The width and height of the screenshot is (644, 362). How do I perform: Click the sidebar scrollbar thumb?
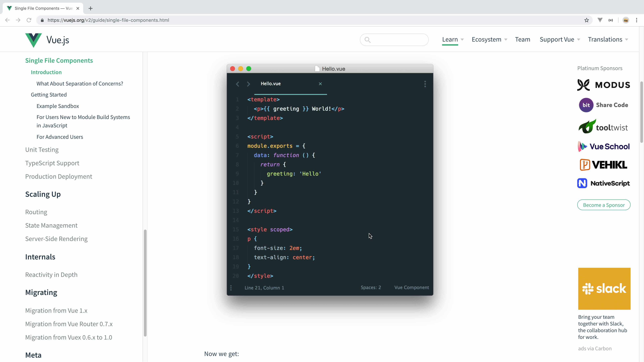[145, 283]
